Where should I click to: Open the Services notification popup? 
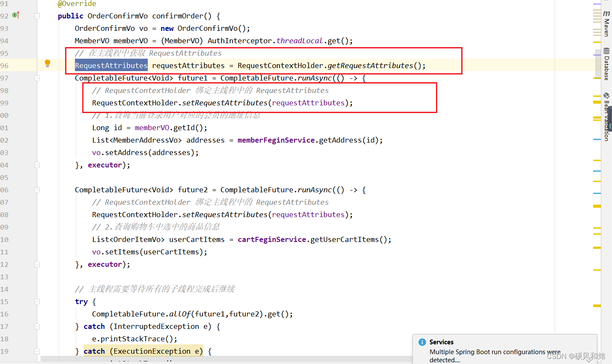click(505, 349)
